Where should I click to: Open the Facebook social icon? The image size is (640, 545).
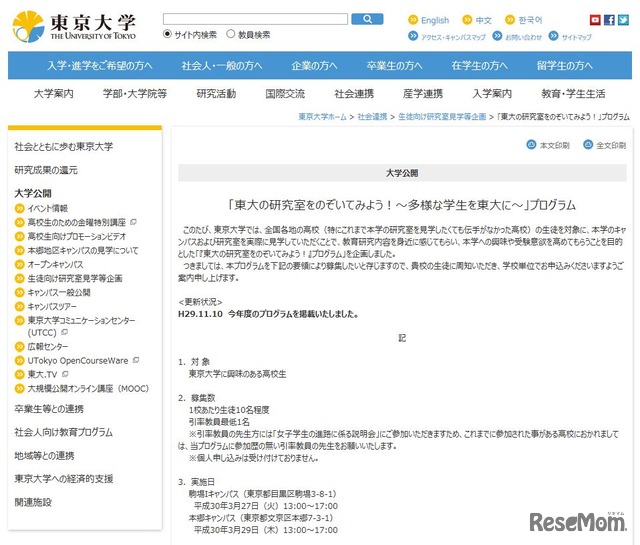tap(609, 20)
